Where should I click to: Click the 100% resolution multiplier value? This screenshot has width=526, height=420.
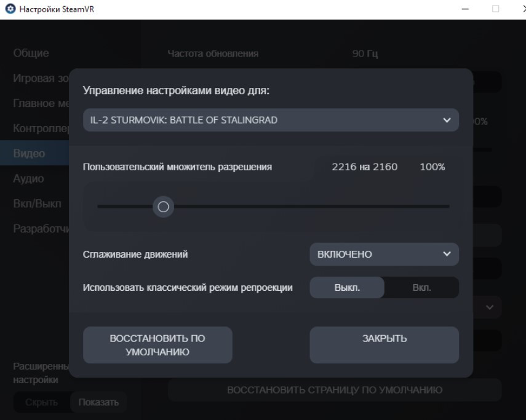(x=432, y=167)
